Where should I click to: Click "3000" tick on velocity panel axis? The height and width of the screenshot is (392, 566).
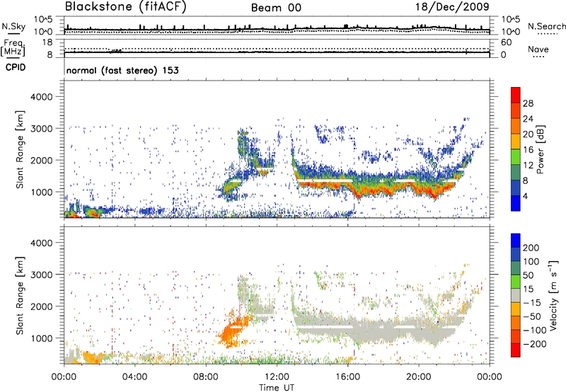(x=42, y=275)
